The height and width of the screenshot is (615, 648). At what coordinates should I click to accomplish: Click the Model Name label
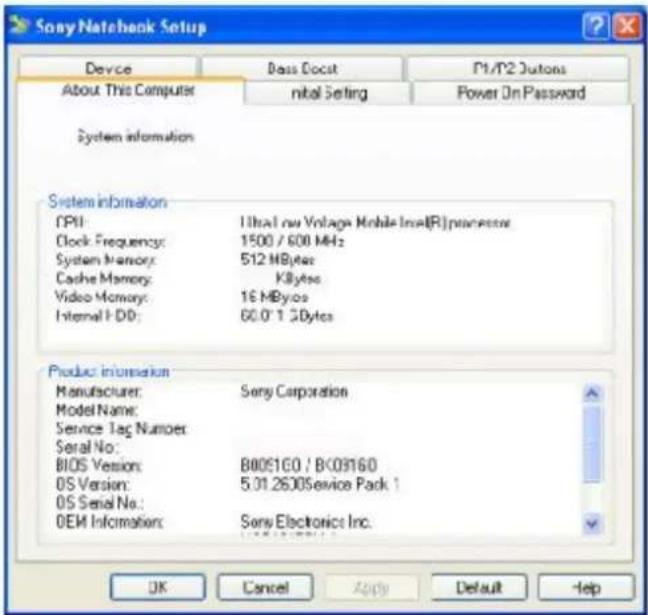[x=97, y=410]
